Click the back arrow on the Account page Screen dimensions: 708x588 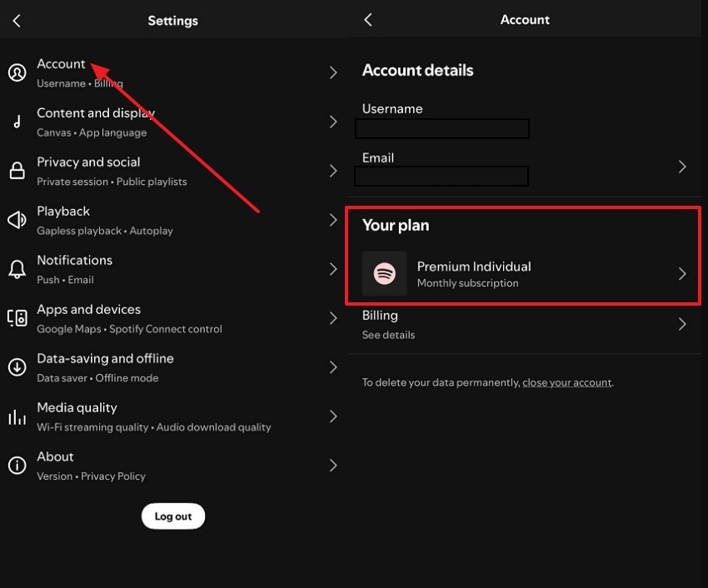point(367,19)
